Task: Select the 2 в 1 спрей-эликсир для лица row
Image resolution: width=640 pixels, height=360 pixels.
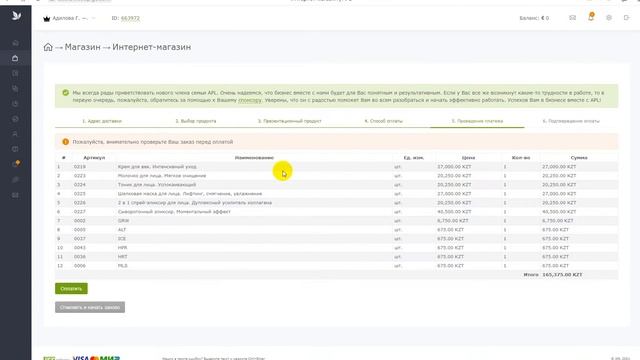Action: tap(337, 202)
